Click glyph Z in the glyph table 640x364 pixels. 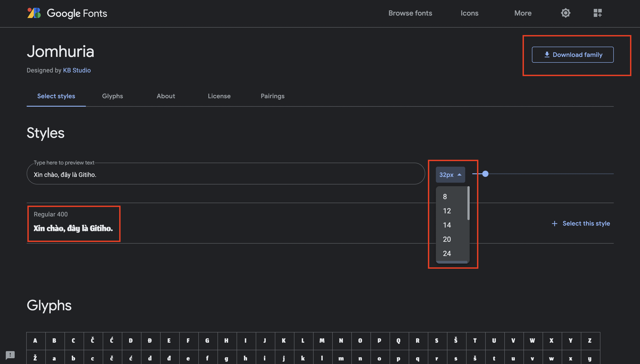590,341
